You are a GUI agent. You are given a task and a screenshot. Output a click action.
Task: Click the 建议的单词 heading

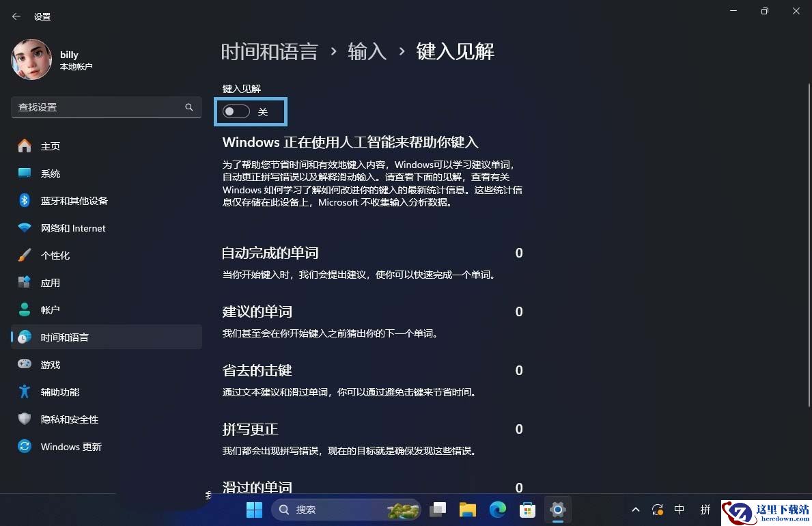pos(257,312)
